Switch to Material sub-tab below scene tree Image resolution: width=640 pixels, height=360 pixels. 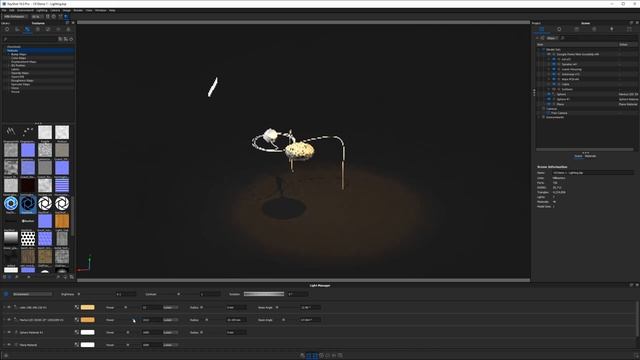pos(590,156)
